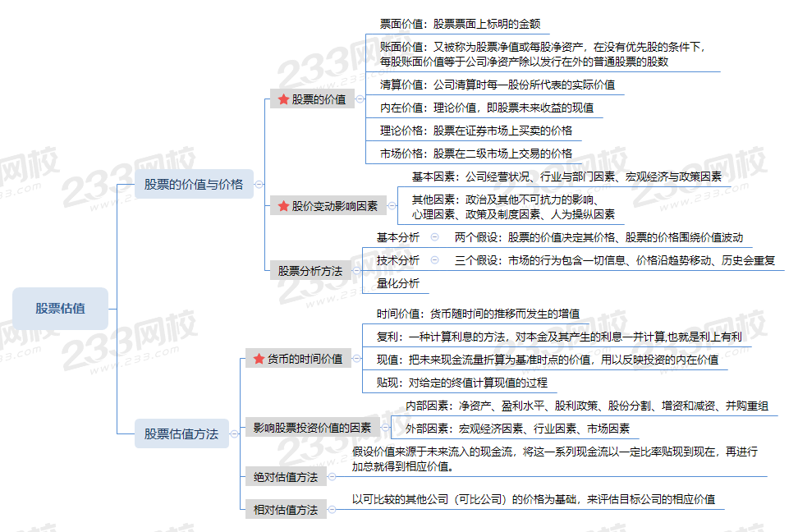
Task: Select the 货币的时间价值 topic
Action: [x=298, y=359]
